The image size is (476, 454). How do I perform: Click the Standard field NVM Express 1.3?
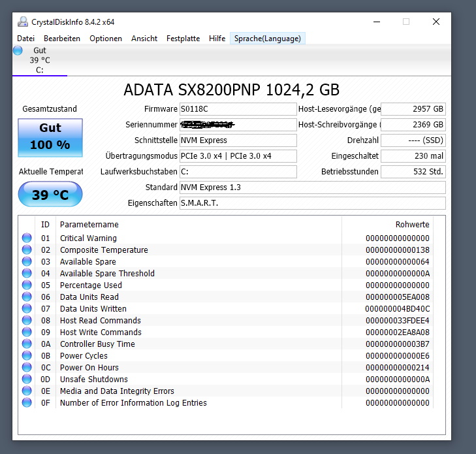[x=312, y=187]
